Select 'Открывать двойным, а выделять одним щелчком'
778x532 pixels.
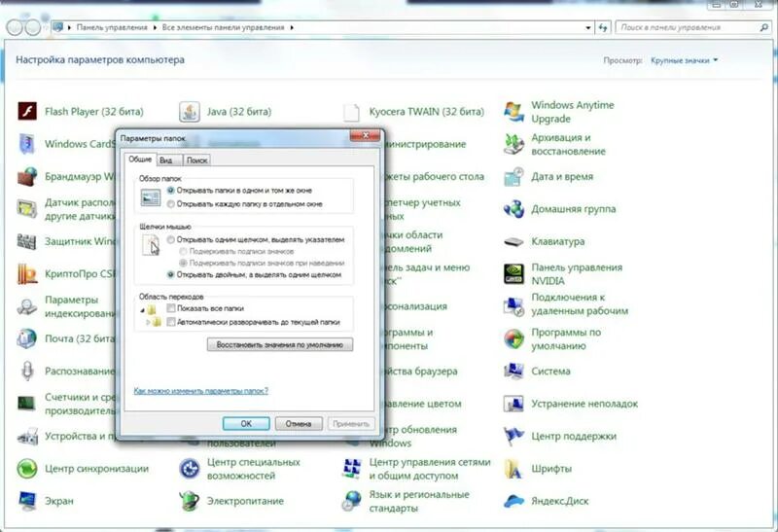(x=171, y=274)
